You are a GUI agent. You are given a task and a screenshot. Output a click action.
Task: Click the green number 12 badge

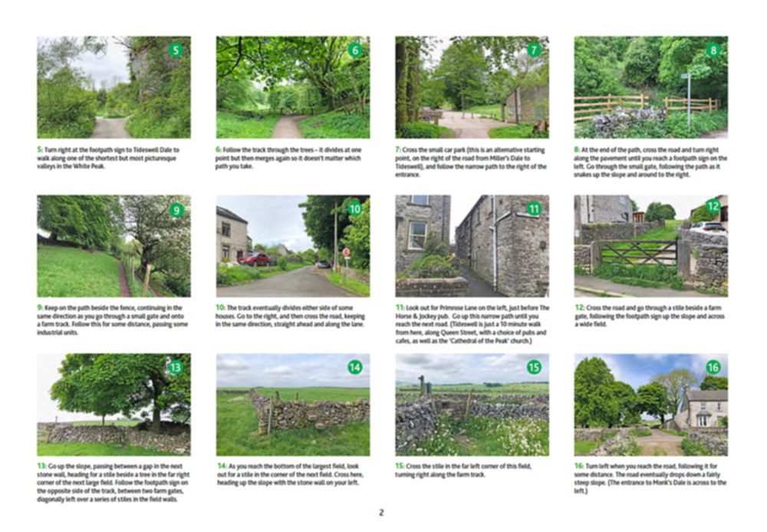click(713, 205)
